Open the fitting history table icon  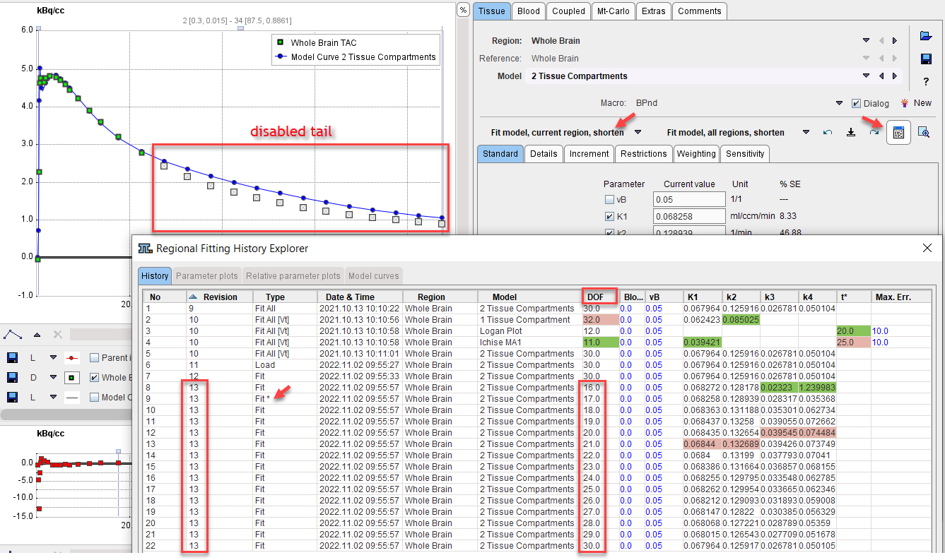pyautogui.click(x=898, y=132)
